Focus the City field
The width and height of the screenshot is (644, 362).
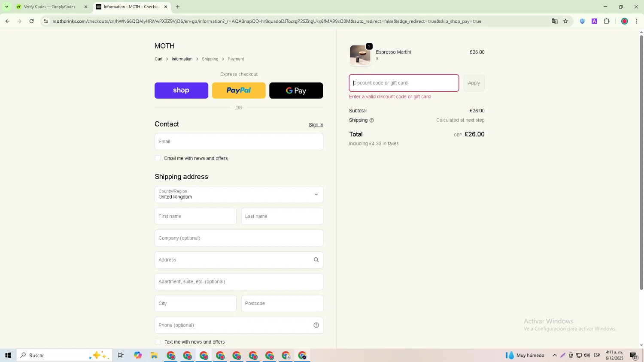195,304
